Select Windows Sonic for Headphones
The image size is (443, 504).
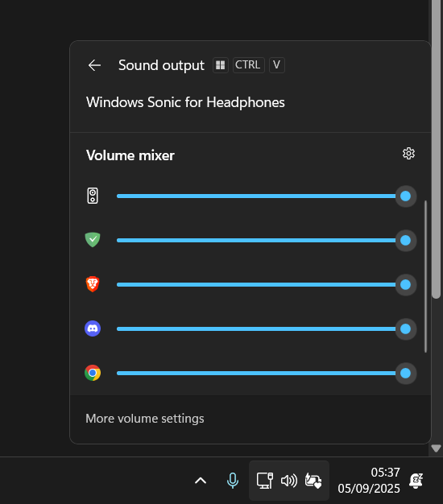(x=185, y=102)
